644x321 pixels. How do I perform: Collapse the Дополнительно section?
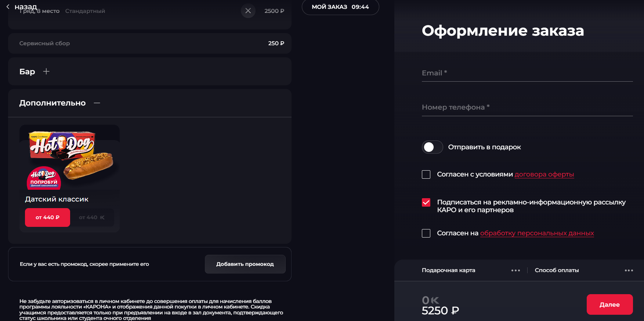(x=97, y=103)
